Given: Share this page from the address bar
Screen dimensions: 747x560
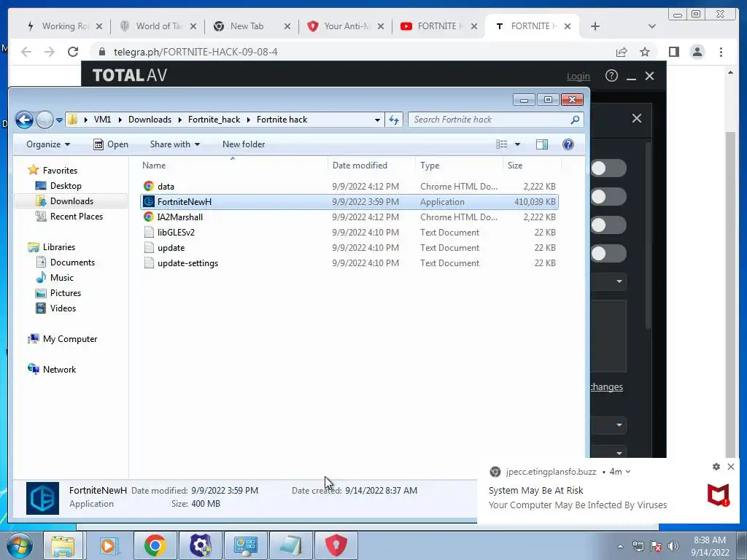Looking at the screenshot, I should click(622, 52).
